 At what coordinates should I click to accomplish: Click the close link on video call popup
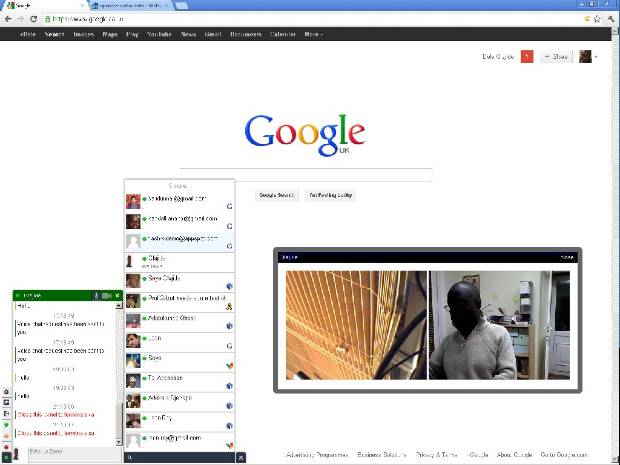(x=567, y=257)
